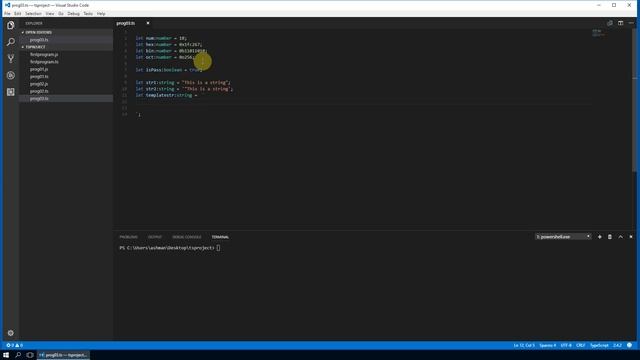Open the Go menu
The width and height of the screenshot is (640, 360).
[61, 13]
